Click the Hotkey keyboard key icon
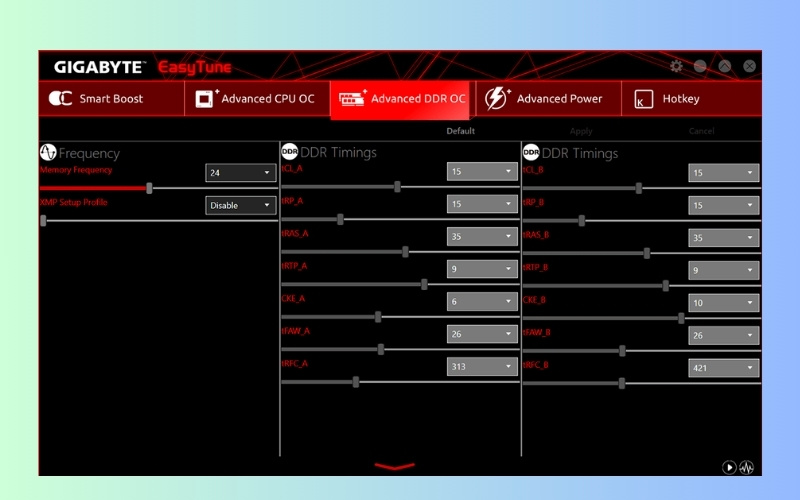 [x=644, y=99]
